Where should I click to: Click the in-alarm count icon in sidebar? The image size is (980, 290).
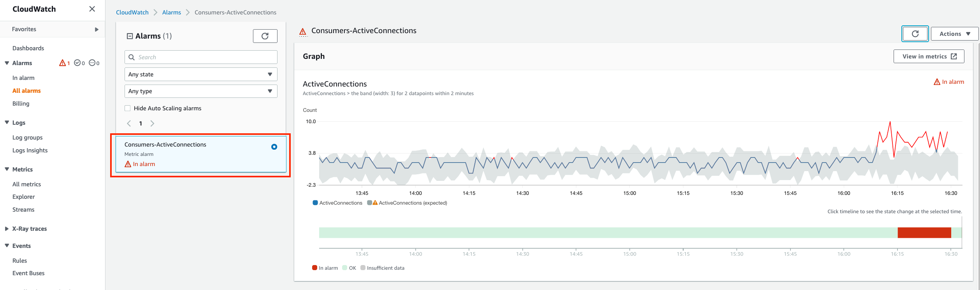tap(63, 63)
